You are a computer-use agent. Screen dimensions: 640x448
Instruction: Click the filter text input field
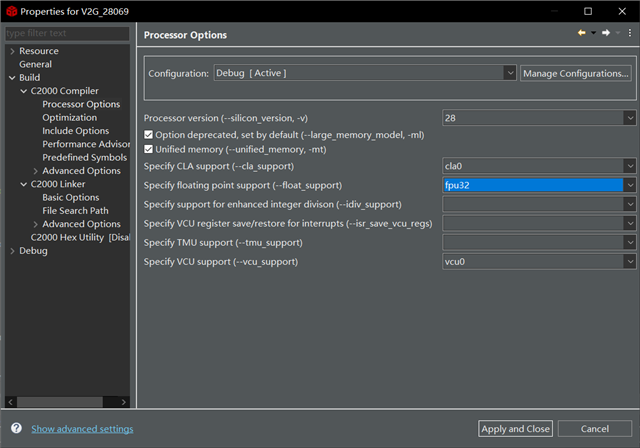pyautogui.click(x=67, y=34)
